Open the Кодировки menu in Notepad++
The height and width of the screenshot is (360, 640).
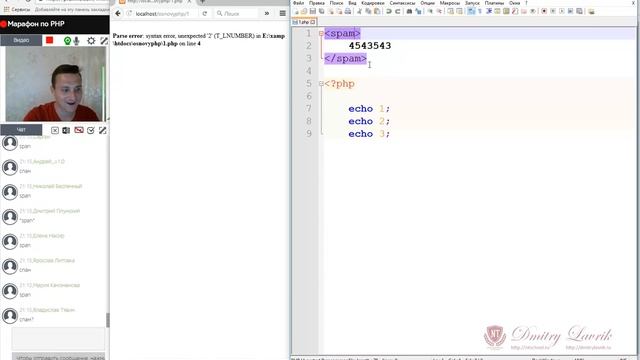pyautogui.click(x=373, y=3)
